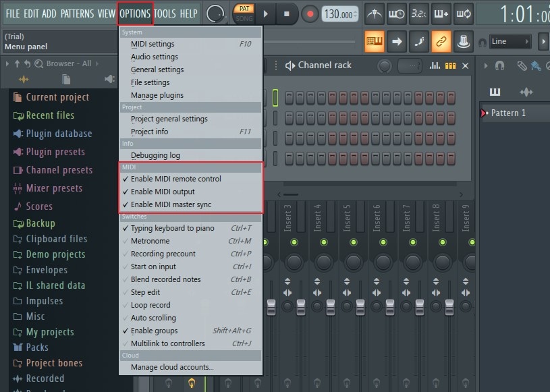Toggle Enable MIDI output

pos(191,192)
